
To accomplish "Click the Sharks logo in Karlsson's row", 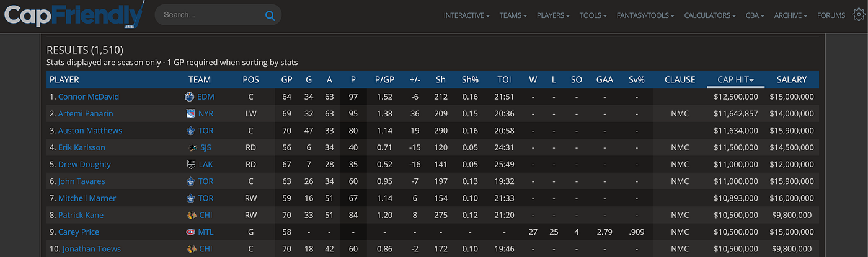I will tap(193, 147).
